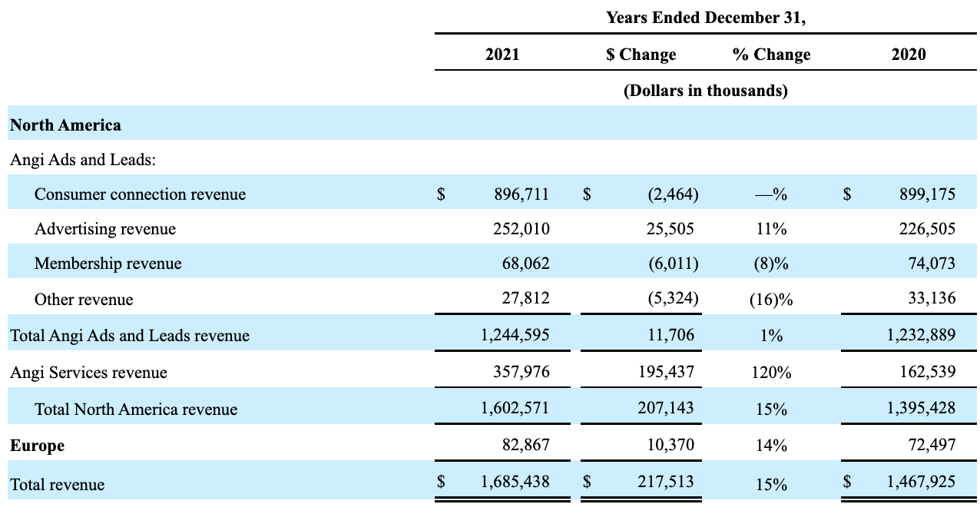Click the value 896,711
Image resolution: width=980 pixels, height=524 pixels.
click(x=521, y=194)
